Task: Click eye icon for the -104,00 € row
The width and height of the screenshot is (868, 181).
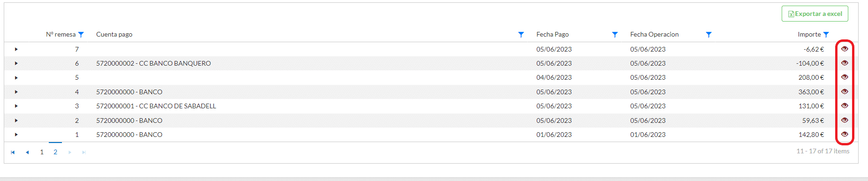Action: coord(845,63)
